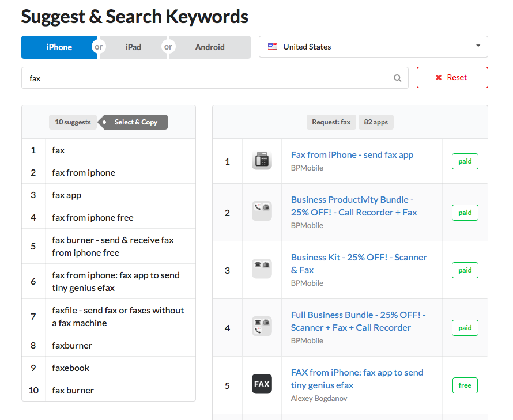Image resolution: width=513 pixels, height=420 pixels.
Task: Switch to the iPad platform tab
Action: coord(133,47)
